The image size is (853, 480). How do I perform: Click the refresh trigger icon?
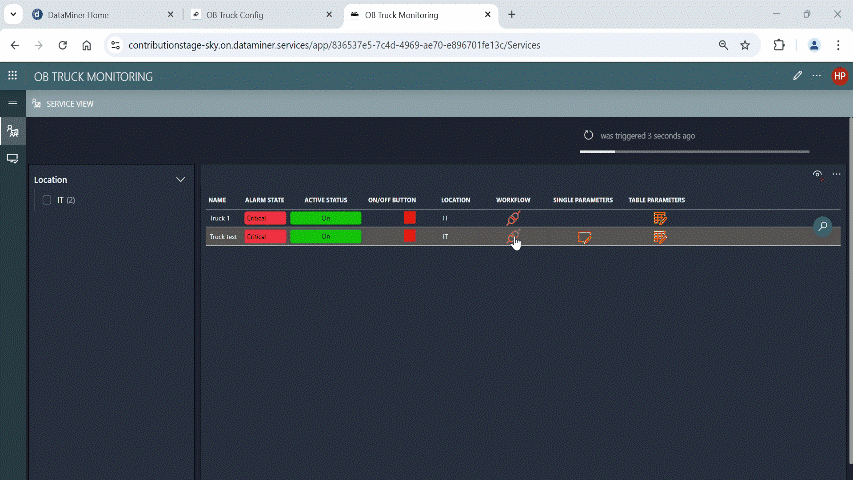[x=588, y=136]
